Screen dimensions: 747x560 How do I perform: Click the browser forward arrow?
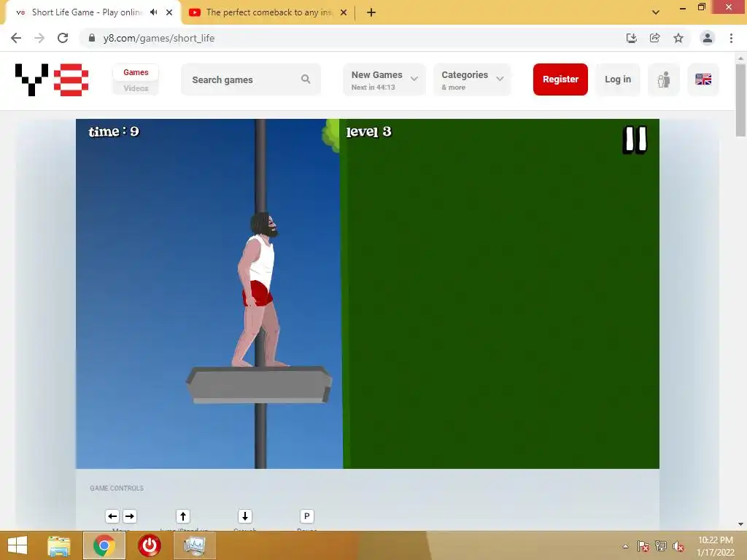(39, 38)
